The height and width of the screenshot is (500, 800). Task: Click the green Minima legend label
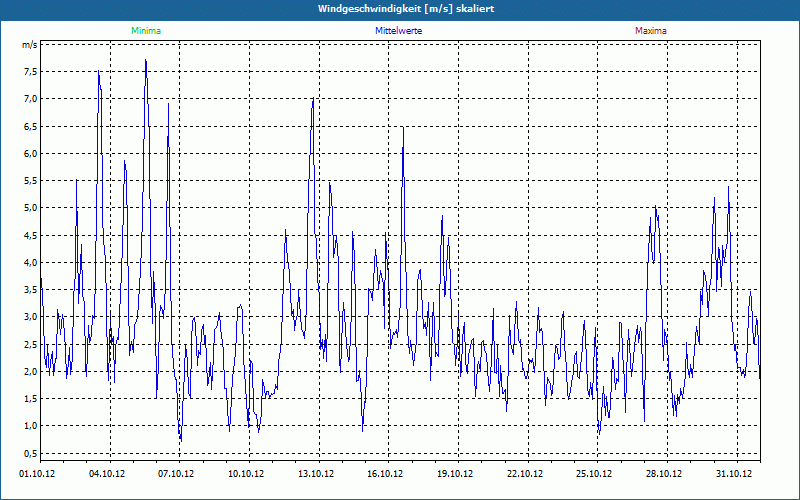point(146,31)
